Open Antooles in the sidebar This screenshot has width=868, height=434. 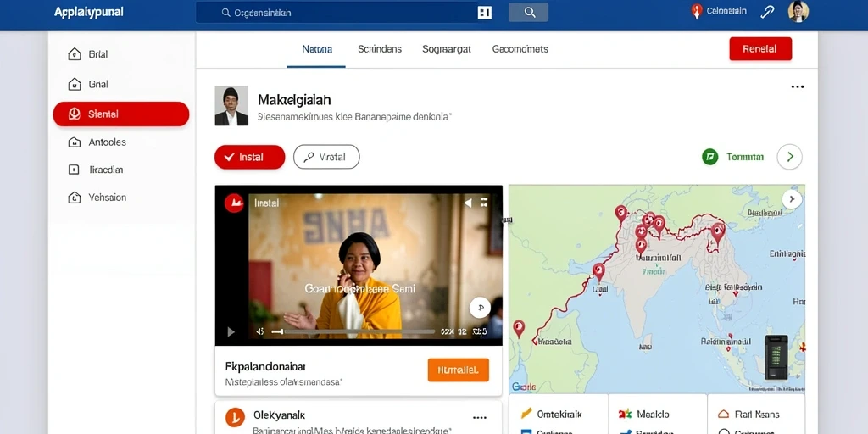tap(97, 142)
